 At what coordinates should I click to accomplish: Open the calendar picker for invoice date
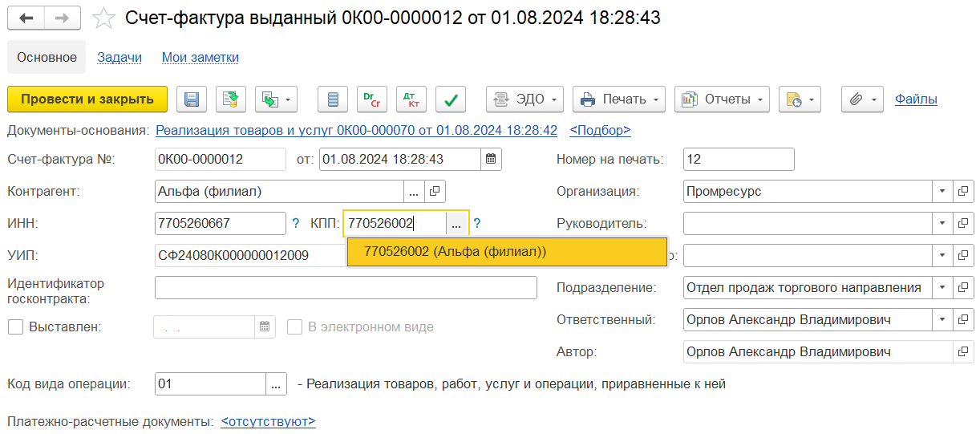[x=492, y=160]
